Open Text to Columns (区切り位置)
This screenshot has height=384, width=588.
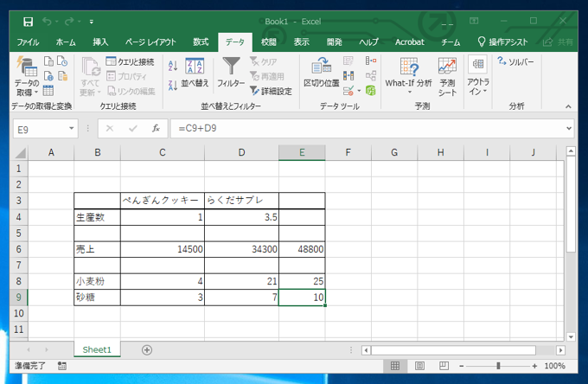pyautogui.click(x=322, y=73)
